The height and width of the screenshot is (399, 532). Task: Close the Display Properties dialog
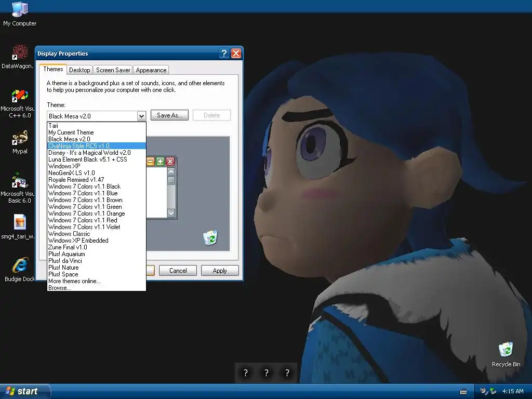tap(236, 54)
